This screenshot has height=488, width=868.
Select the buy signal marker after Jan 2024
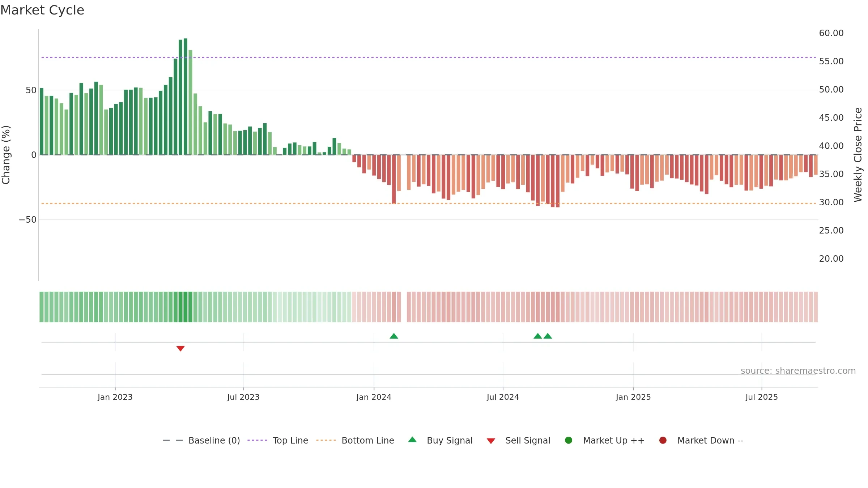pos(394,336)
